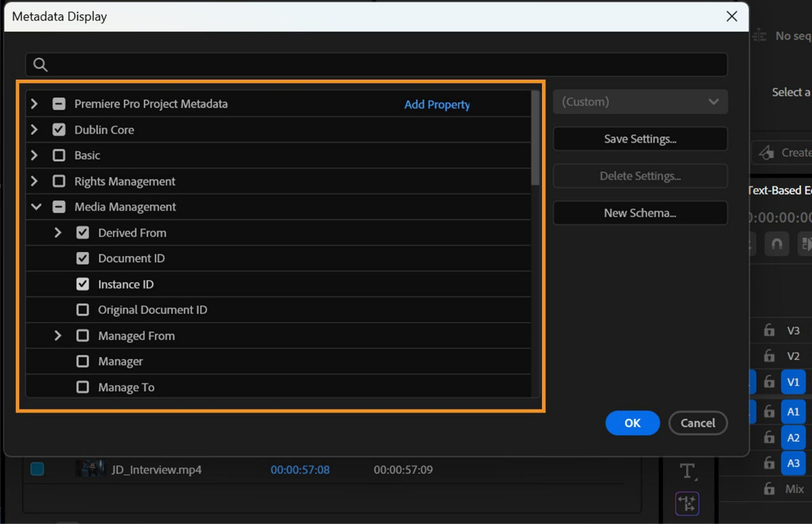Expand the Managed From item
This screenshot has height=524, width=812.
tap(58, 336)
